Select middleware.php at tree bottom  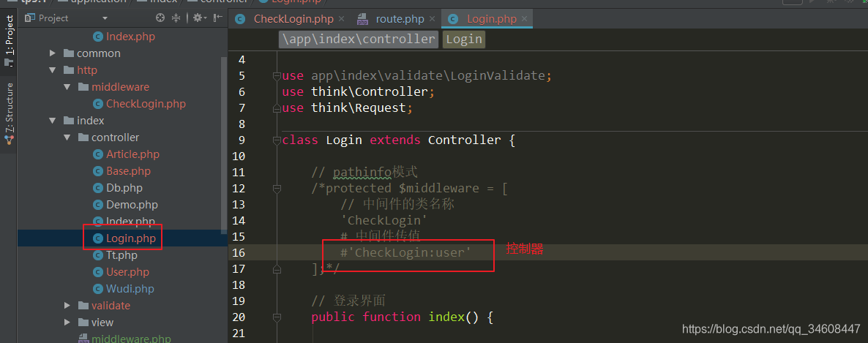131,339
